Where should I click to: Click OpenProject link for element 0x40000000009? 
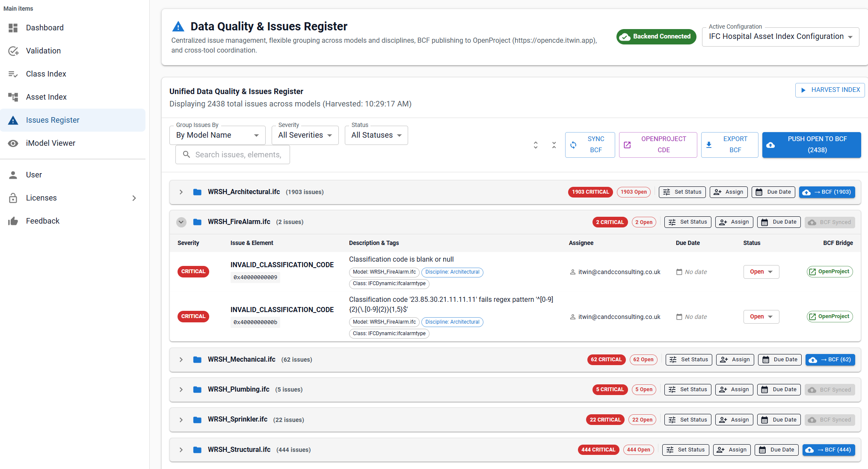point(829,272)
